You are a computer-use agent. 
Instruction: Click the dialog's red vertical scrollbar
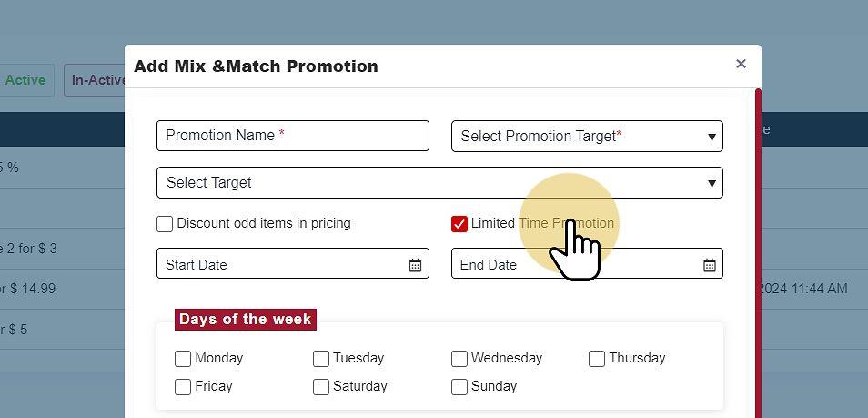pyautogui.click(x=758, y=255)
